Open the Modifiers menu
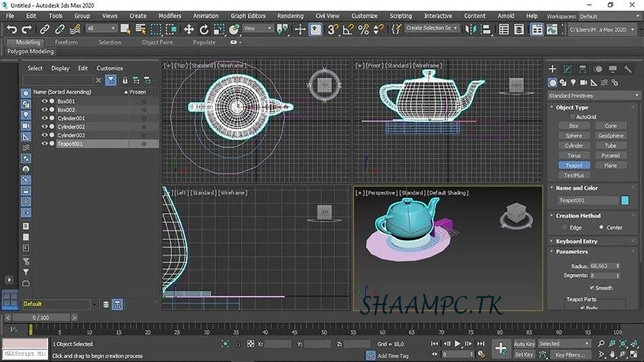Screen dimensions: 644x362 (169, 16)
